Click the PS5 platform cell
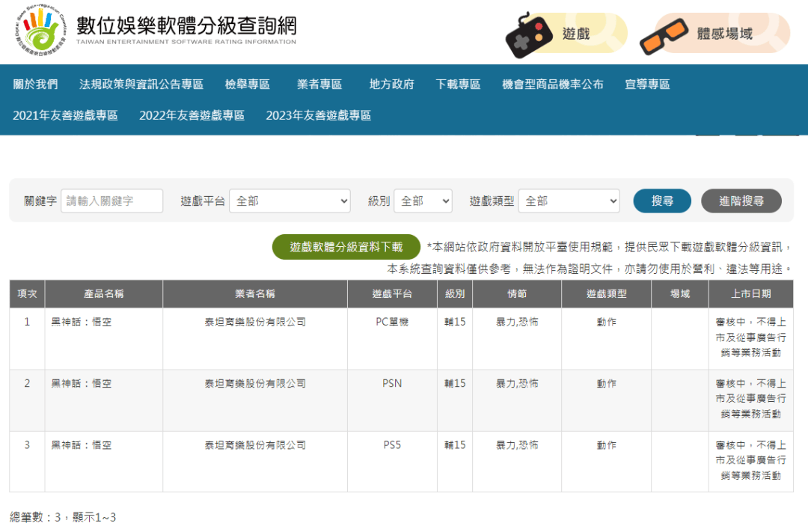This screenshot has height=532, width=808. point(392,445)
